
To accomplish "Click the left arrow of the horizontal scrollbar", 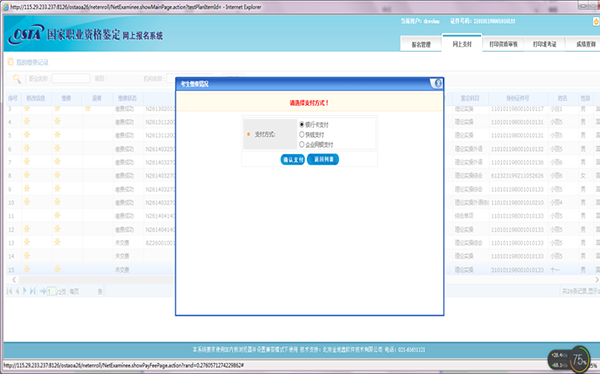I will [14, 280].
